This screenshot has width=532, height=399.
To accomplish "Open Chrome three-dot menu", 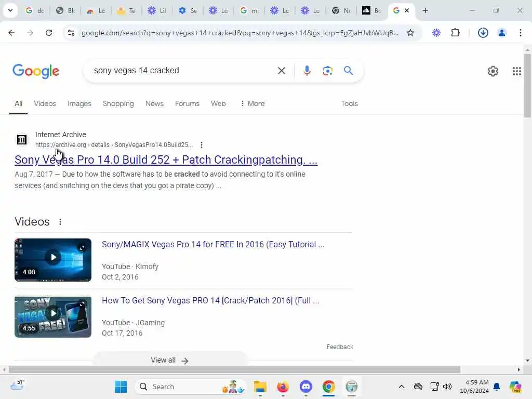I will [x=520, y=33].
